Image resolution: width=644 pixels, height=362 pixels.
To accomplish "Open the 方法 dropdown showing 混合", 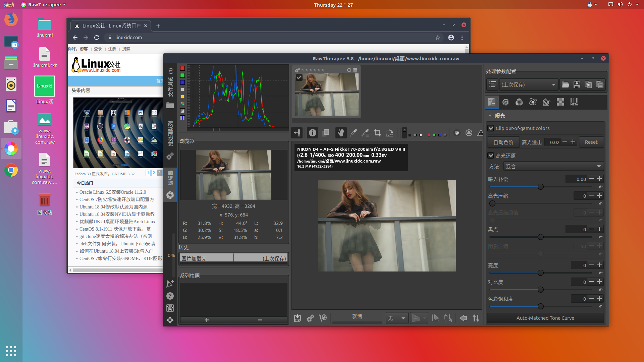I will point(553,166).
